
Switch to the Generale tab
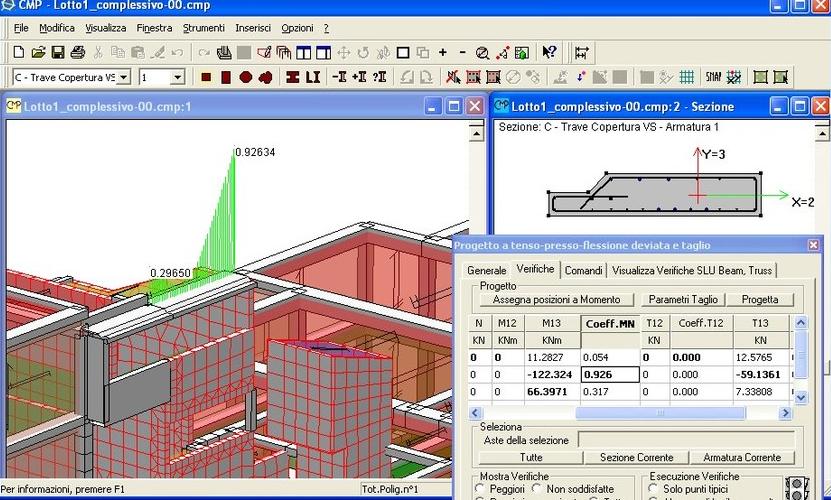coord(486,270)
